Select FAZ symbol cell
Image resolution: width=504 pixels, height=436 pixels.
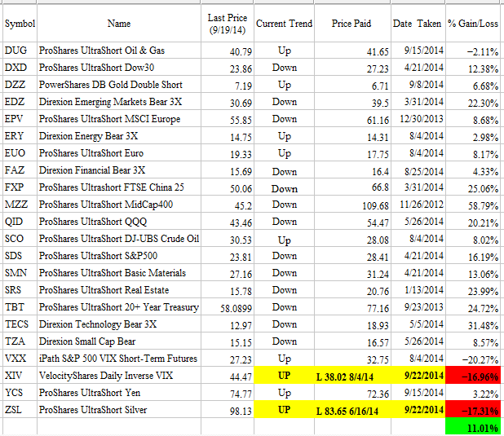coord(20,170)
